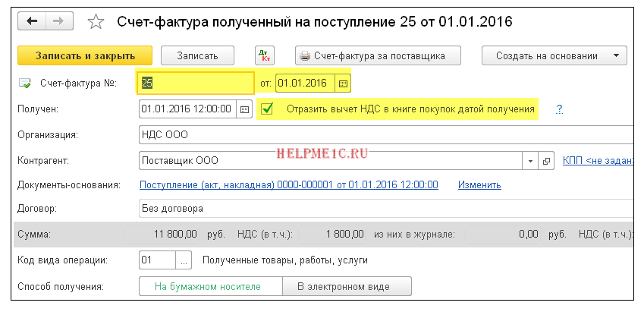Screen dimensions: 644x315
Task: Open the Код вида операции selection ellipsis
Action: pos(184,260)
